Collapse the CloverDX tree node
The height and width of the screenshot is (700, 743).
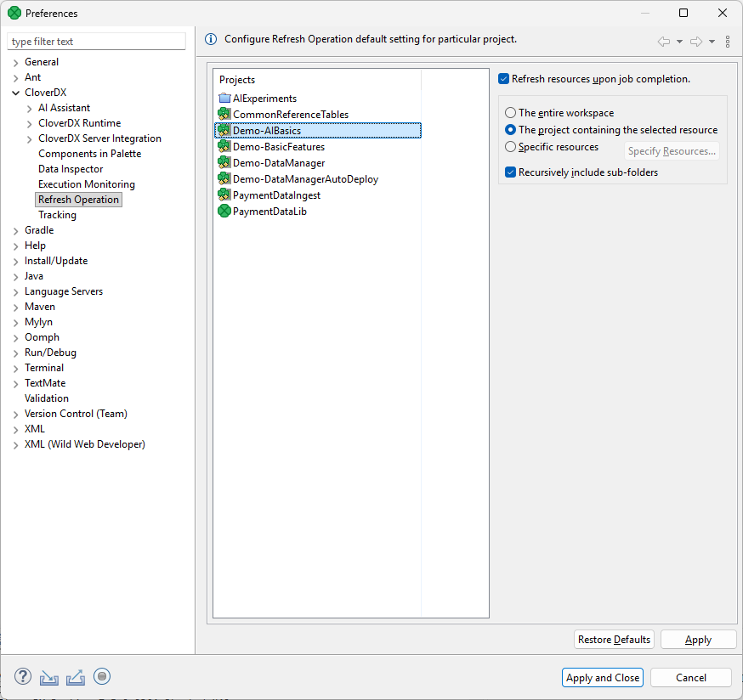pyautogui.click(x=15, y=93)
